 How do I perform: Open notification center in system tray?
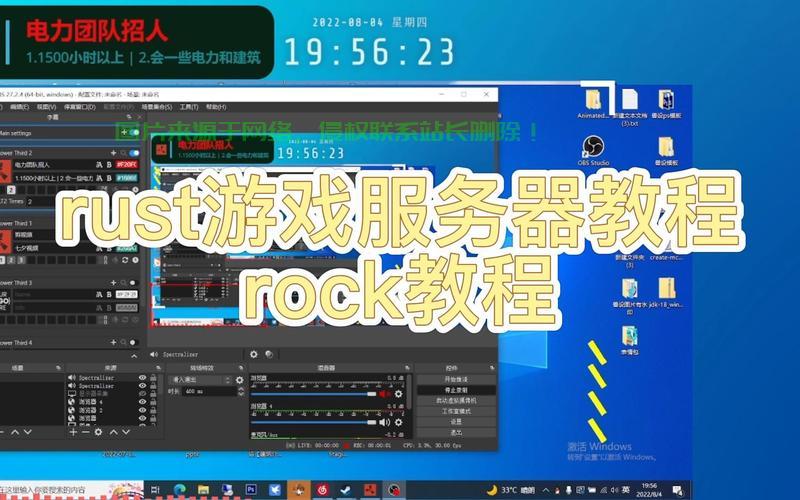click(x=678, y=491)
